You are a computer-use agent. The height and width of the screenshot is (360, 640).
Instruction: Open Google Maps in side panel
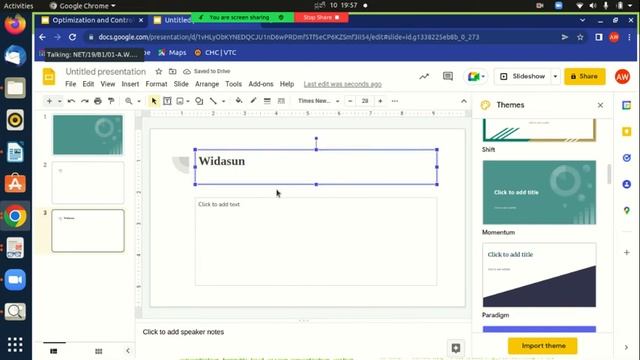click(627, 211)
